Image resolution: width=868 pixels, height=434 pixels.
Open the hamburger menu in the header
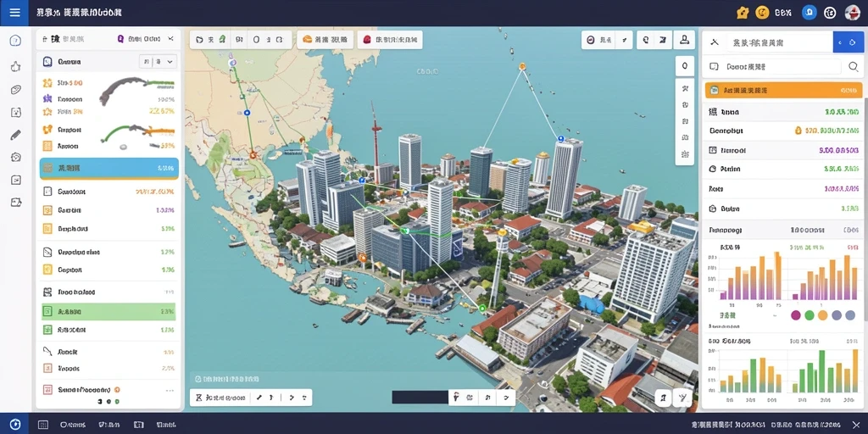click(x=15, y=12)
